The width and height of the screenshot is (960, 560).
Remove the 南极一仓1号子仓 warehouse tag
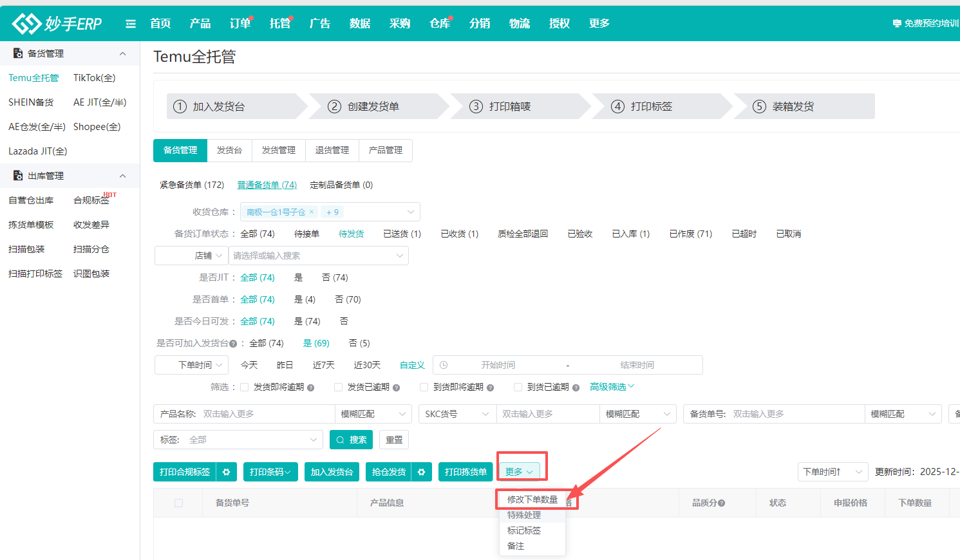tap(312, 212)
